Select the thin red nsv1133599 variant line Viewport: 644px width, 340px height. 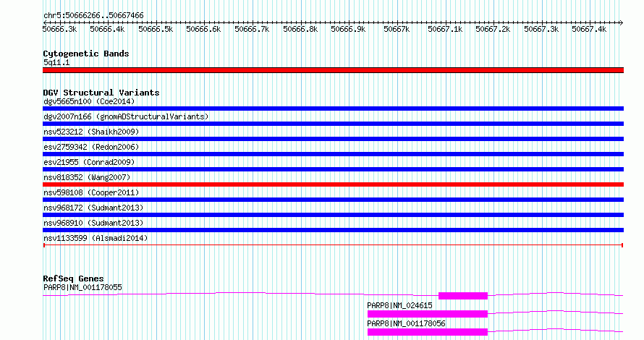[333, 245]
